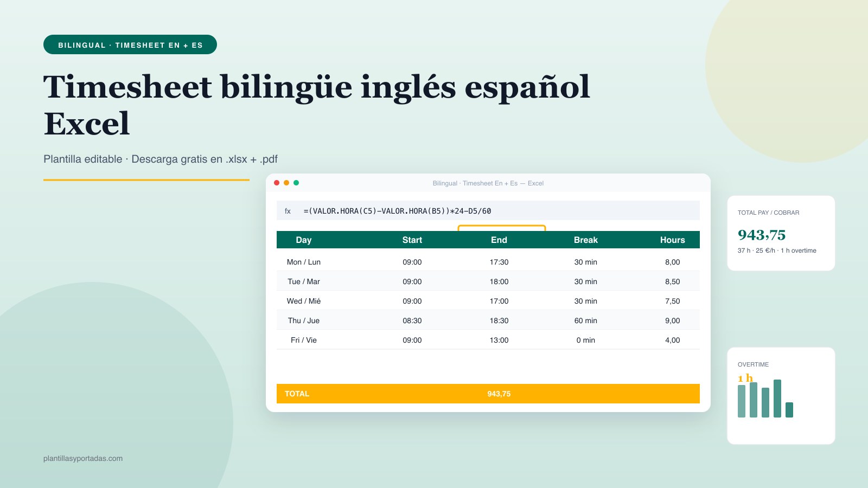The height and width of the screenshot is (488, 868).
Task: Select the Day column header
Action: point(304,240)
